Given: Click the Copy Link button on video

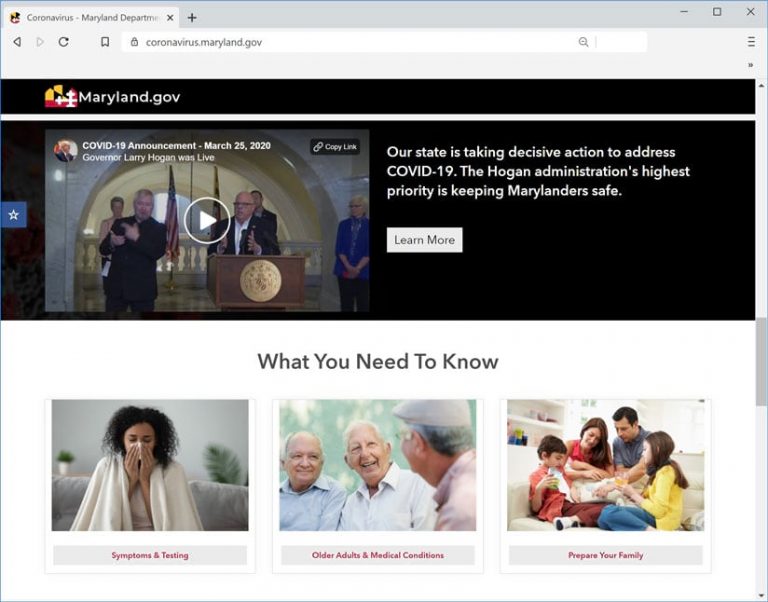Looking at the screenshot, I should tap(335, 147).
